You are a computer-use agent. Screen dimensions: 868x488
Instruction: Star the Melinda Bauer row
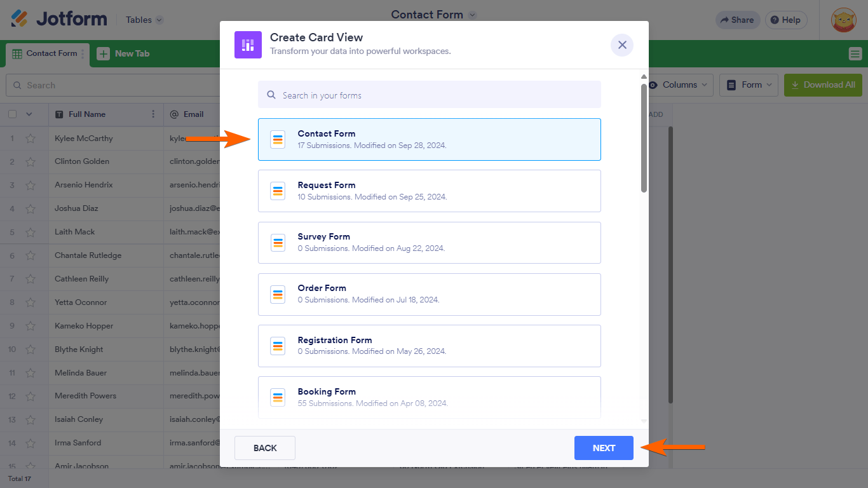(30, 373)
